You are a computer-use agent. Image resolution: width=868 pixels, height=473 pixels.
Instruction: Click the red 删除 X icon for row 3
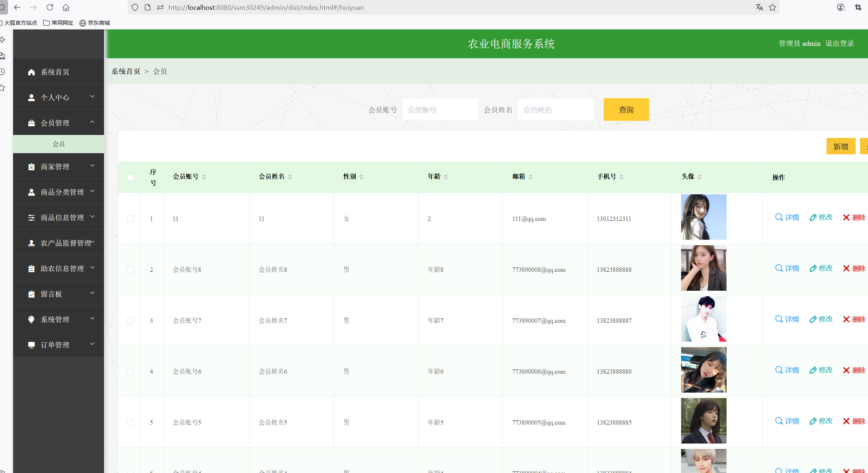pos(846,319)
